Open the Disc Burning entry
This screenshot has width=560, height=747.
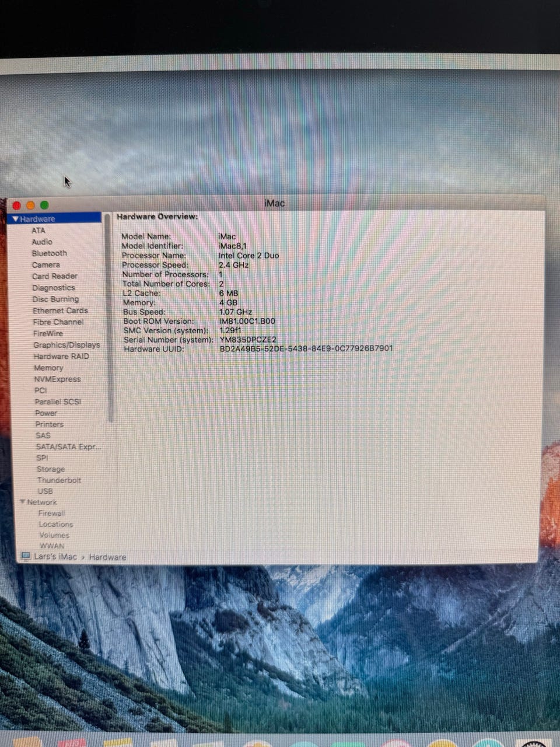pos(56,299)
